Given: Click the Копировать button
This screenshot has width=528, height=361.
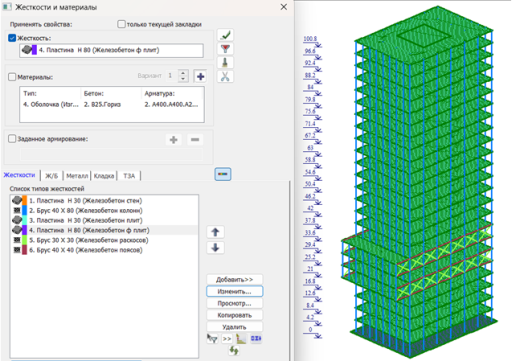Looking at the screenshot, I should point(234,315).
